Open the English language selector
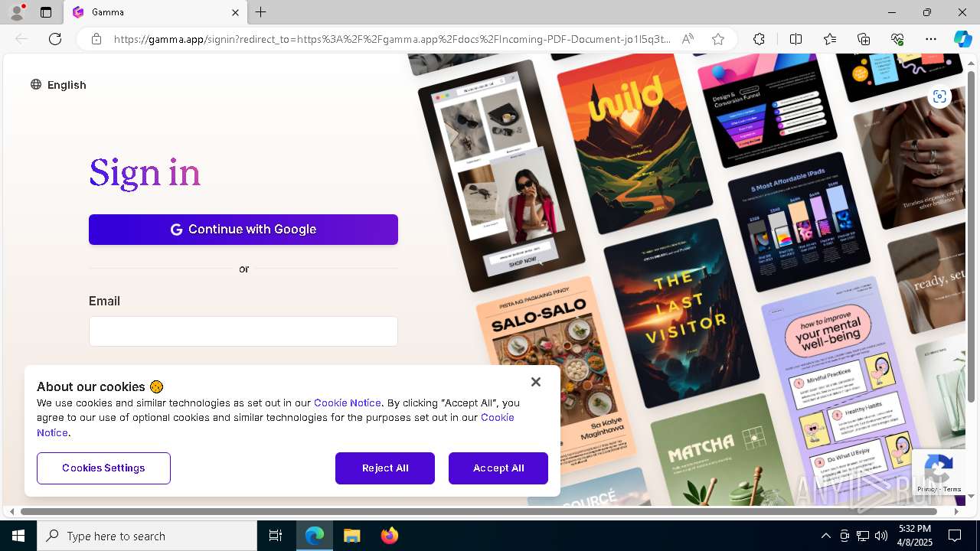The width and height of the screenshot is (980, 551). pos(58,85)
